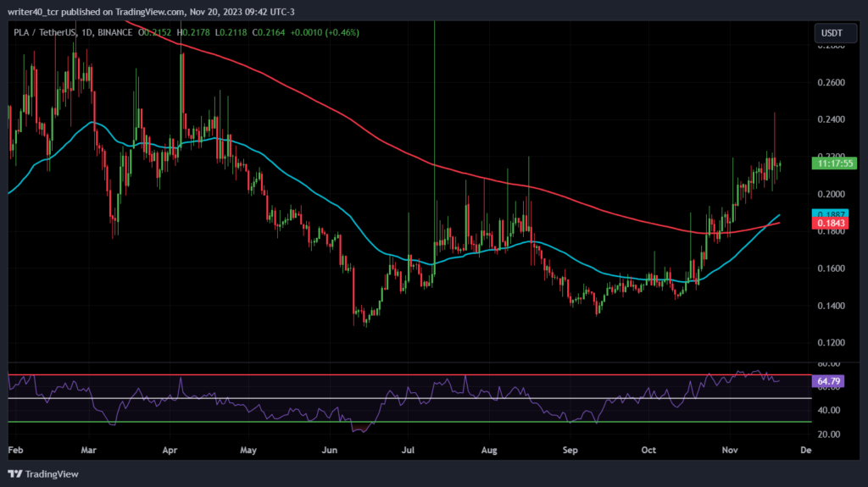Viewport: 868px width, 487px height.
Task: Click the TradingView logo at bottom left
Action: (43, 474)
